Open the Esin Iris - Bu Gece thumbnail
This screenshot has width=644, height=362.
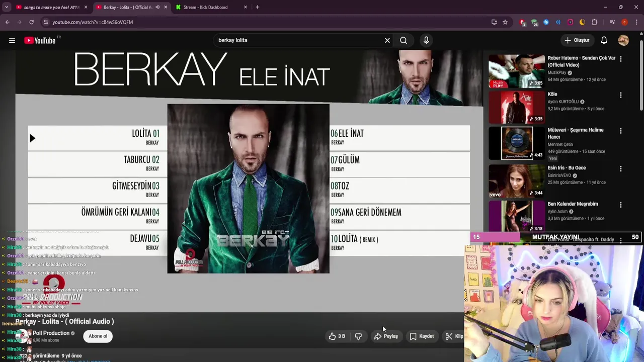(517, 181)
